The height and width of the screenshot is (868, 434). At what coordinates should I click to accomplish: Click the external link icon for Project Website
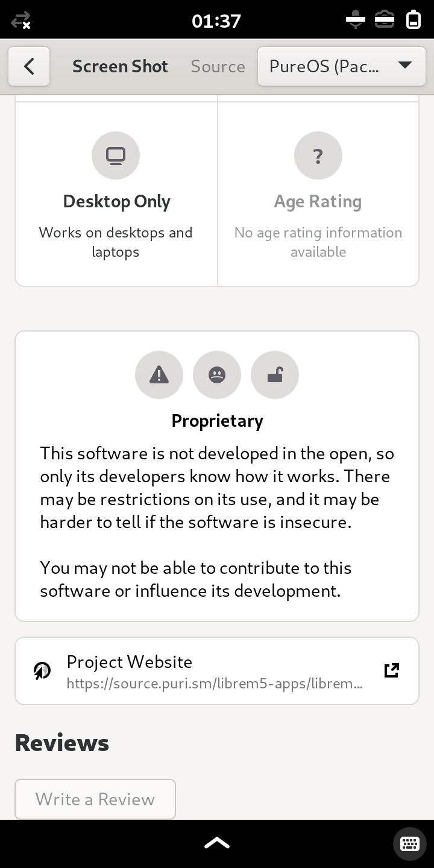(392, 670)
